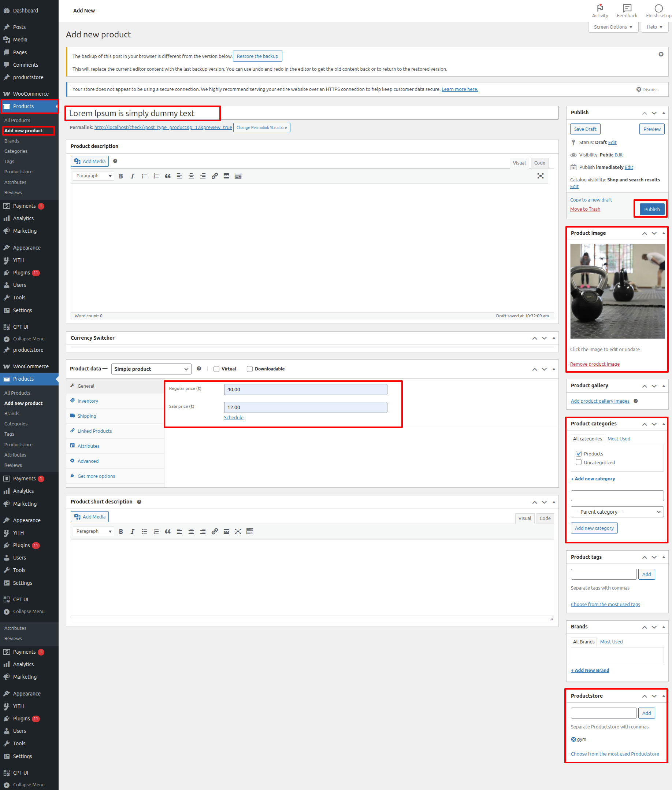Insert blockquote in product description editor
The width and height of the screenshot is (672, 790).
point(168,176)
